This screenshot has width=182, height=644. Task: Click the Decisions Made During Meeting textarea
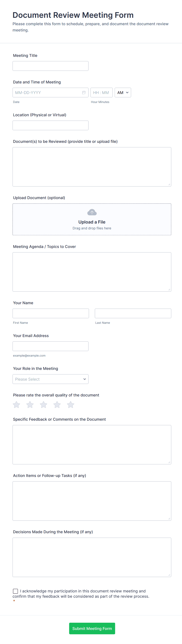[92, 557]
